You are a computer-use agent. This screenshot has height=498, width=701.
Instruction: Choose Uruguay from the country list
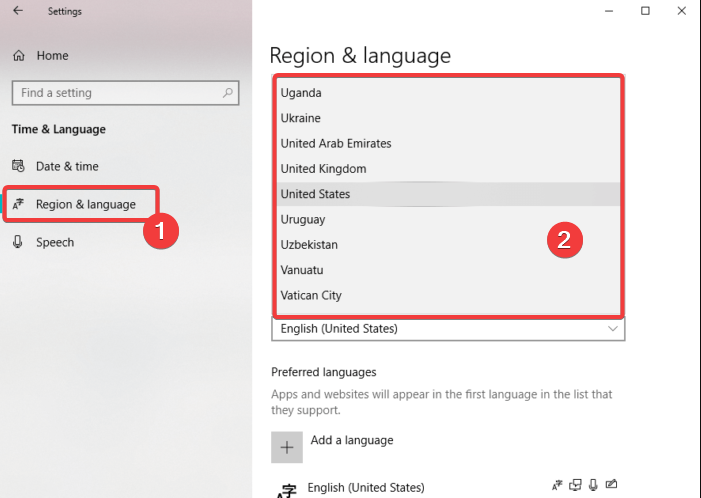click(448, 219)
